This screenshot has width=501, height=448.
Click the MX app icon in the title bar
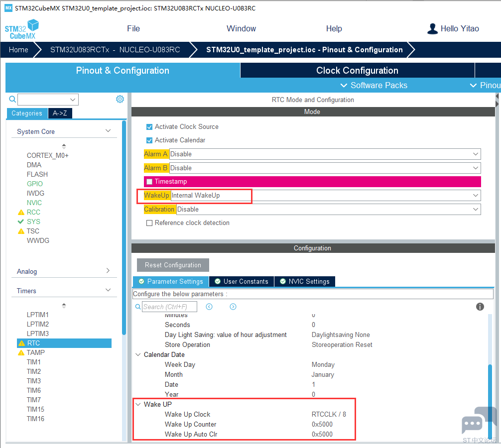pyautogui.click(x=8, y=8)
